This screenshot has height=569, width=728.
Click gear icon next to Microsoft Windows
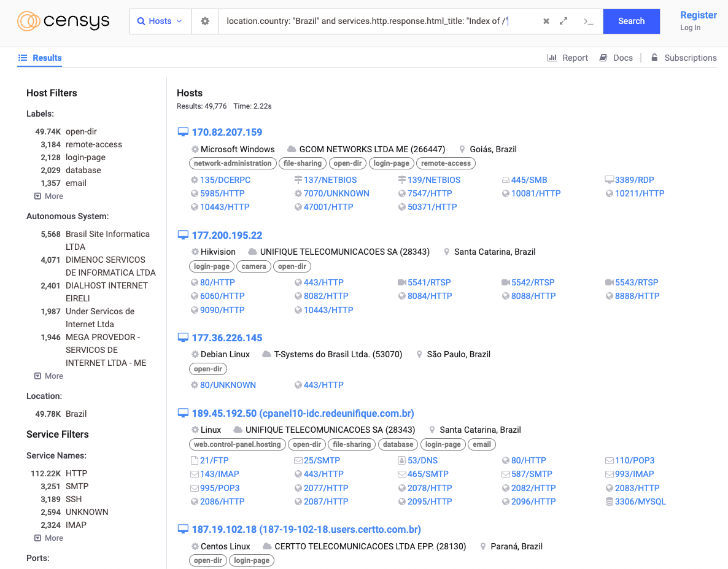point(195,149)
